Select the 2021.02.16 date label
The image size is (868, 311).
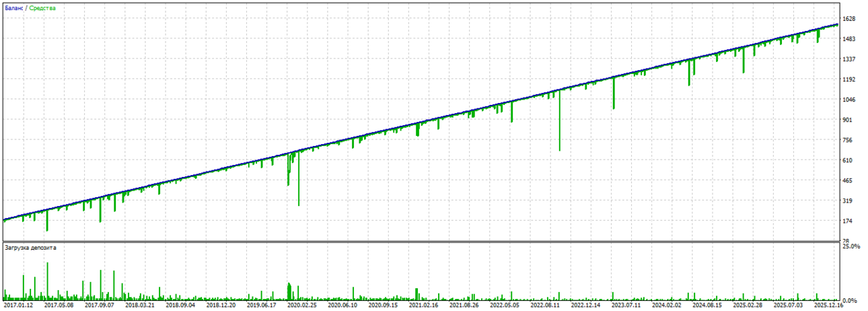(x=423, y=305)
